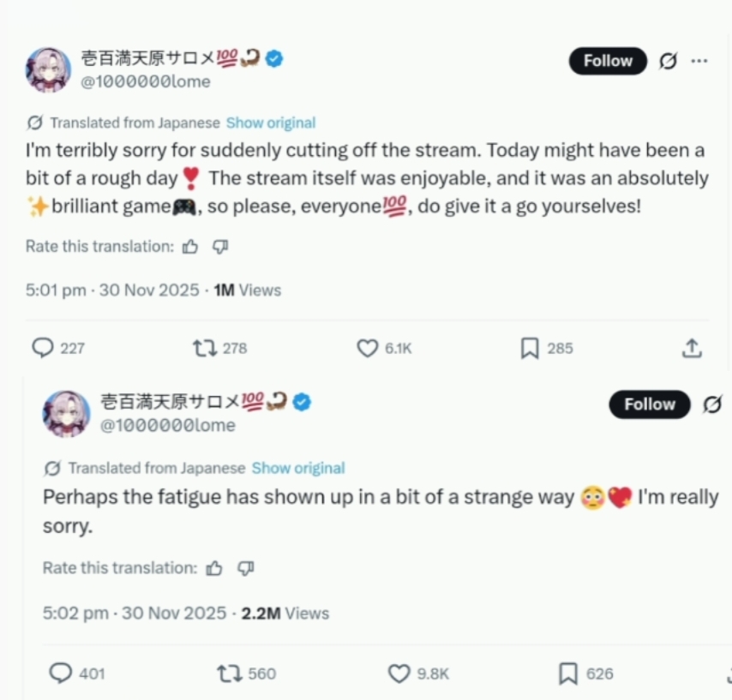
Task: Click reply icon on second tweet with 401
Action: [x=61, y=673]
